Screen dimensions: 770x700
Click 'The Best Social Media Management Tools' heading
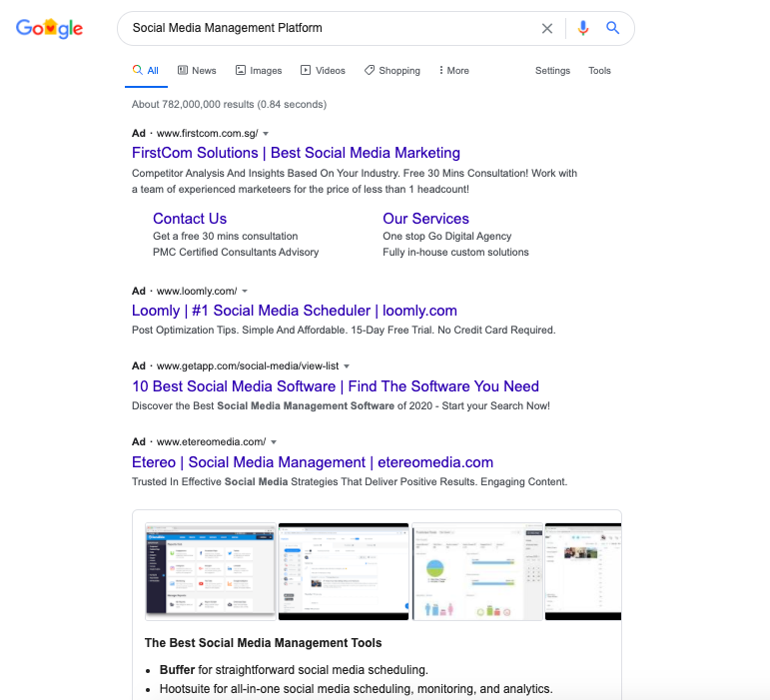tap(264, 642)
